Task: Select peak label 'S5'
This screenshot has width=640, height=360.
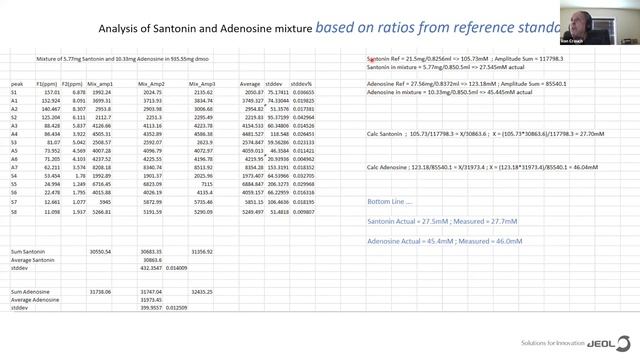Action: click(14, 184)
